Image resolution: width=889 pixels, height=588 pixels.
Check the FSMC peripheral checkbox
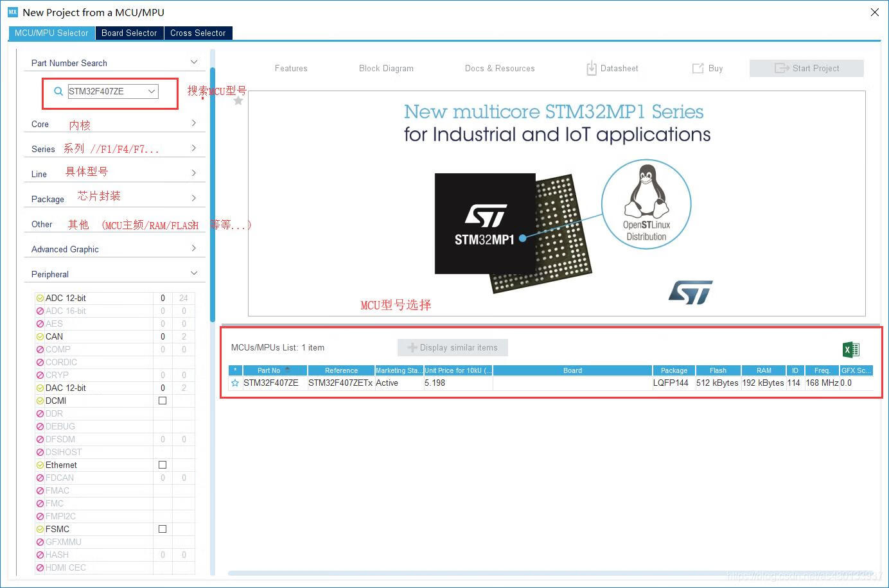[x=163, y=529]
